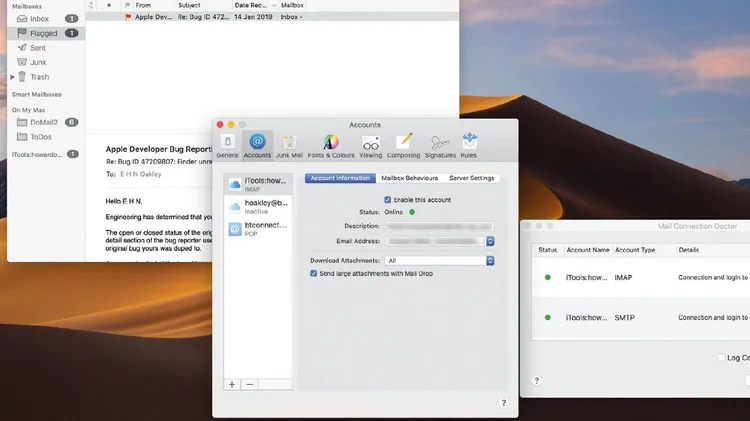The height and width of the screenshot is (421, 750).
Task: Uncheck Send large attachments with Mail Drop
Action: (313, 273)
